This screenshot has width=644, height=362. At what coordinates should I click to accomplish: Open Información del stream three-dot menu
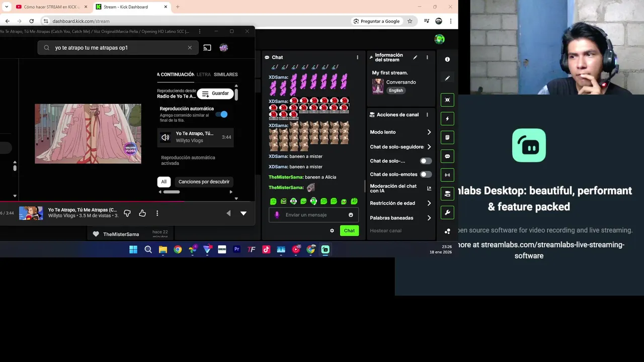point(427,57)
